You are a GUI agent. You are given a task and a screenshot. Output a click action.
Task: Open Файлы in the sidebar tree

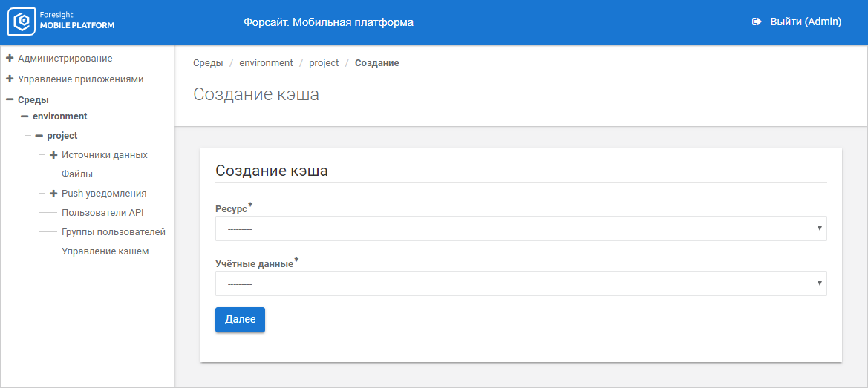coord(77,174)
